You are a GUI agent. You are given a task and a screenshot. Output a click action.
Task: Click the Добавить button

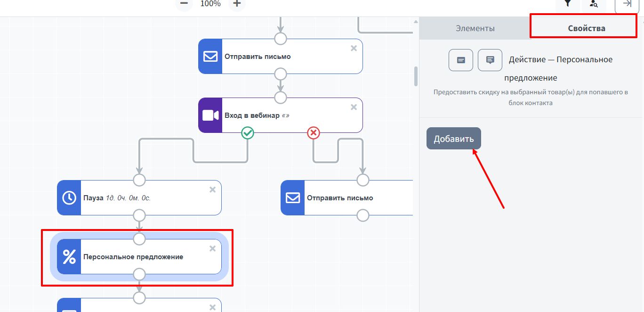coord(454,139)
